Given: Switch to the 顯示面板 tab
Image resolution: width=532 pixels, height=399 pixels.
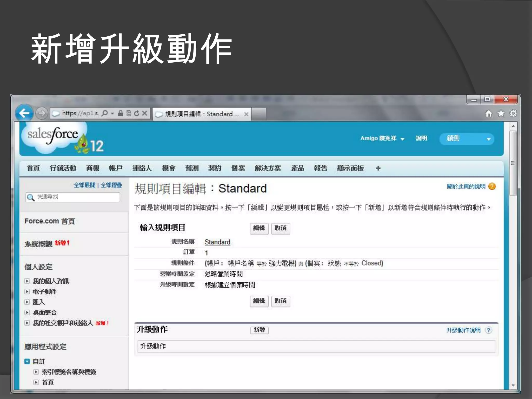Looking at the screenshot, I should [x=350, y=168].
